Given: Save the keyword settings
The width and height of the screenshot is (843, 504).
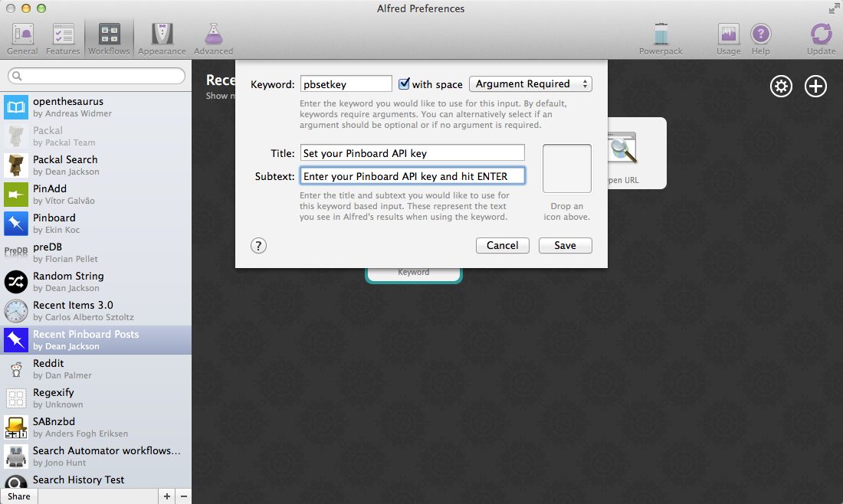Looking at the screenshot, I should click(565, 245).
